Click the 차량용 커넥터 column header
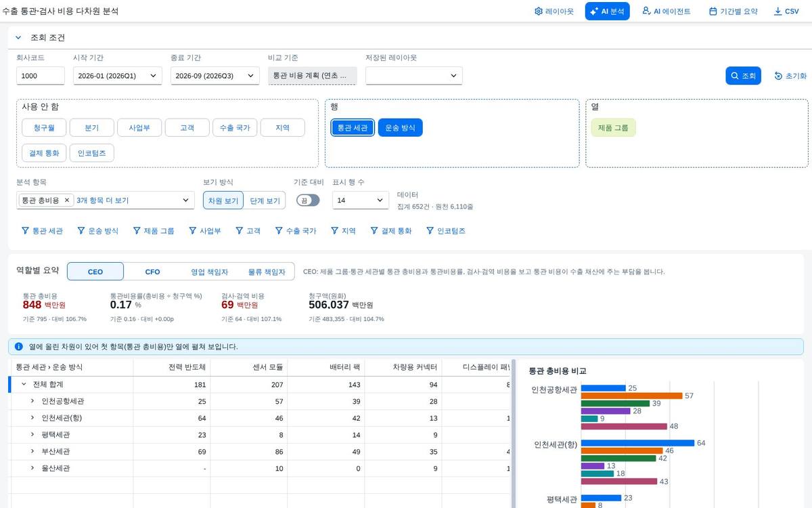Image resolution: width=812 pixels, height=508 pixels. pos(404,367)
